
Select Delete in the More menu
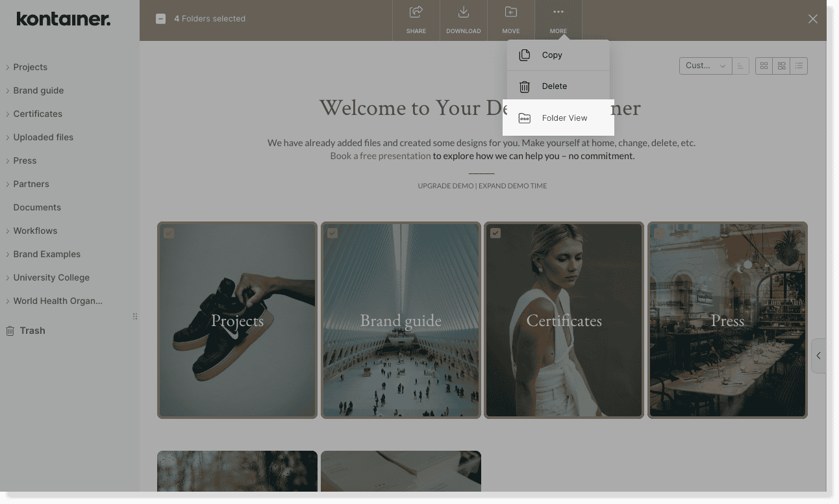click(x=554, y=86)
